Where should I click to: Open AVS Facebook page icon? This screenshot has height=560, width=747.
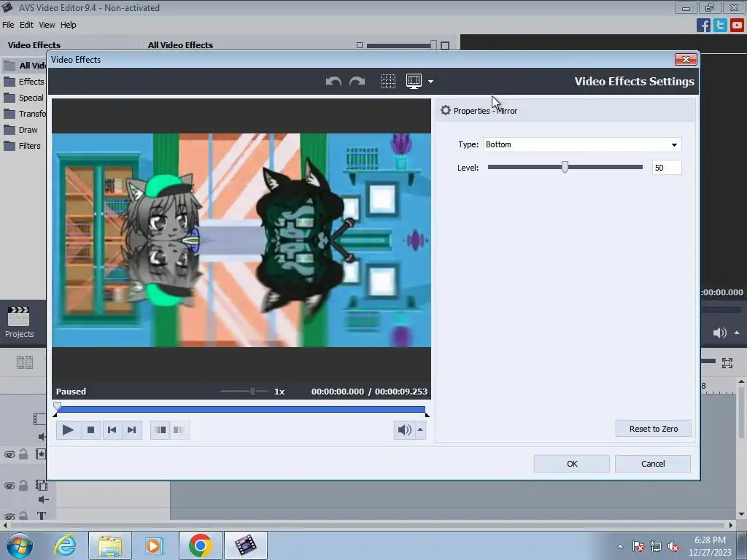point(703,25)
